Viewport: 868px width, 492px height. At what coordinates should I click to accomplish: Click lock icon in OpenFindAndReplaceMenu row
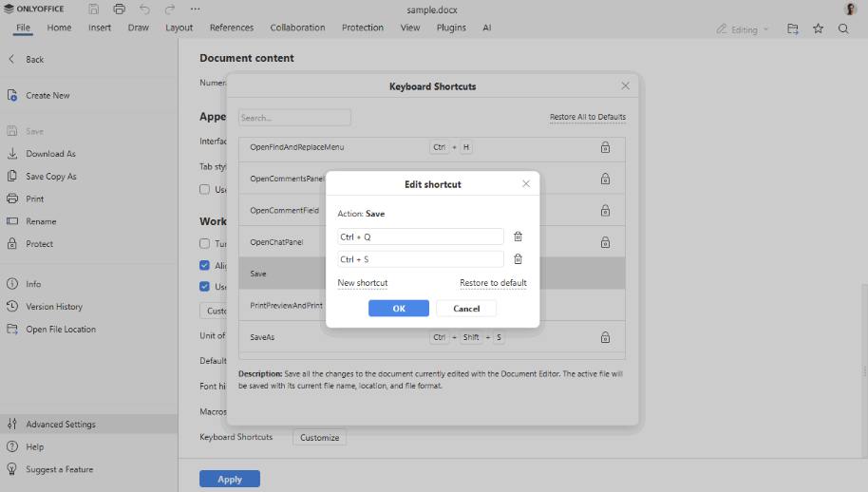tap(605, 147)
